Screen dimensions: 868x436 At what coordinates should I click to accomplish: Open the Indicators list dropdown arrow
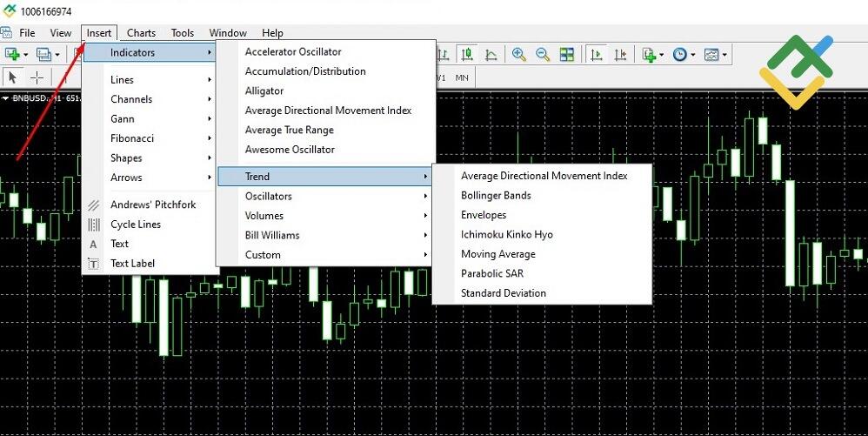point(661,55)
